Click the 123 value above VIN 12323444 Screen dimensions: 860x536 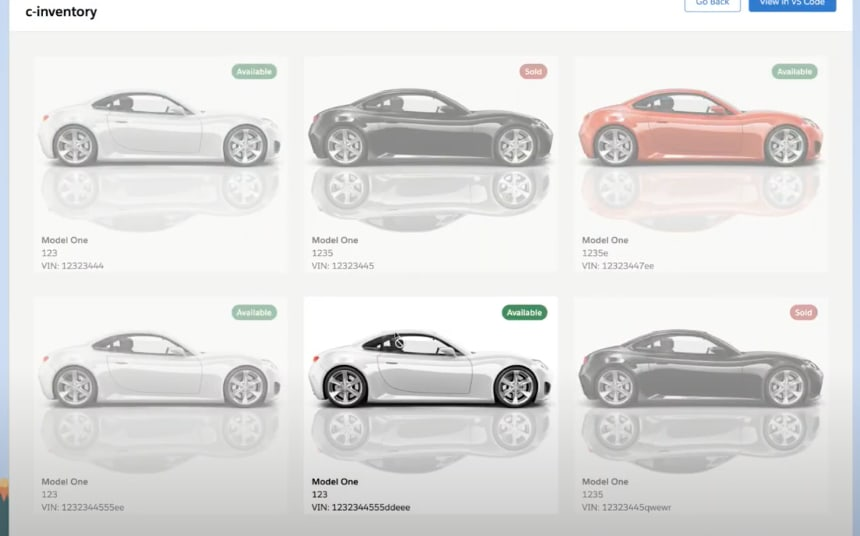click(49, 253)
